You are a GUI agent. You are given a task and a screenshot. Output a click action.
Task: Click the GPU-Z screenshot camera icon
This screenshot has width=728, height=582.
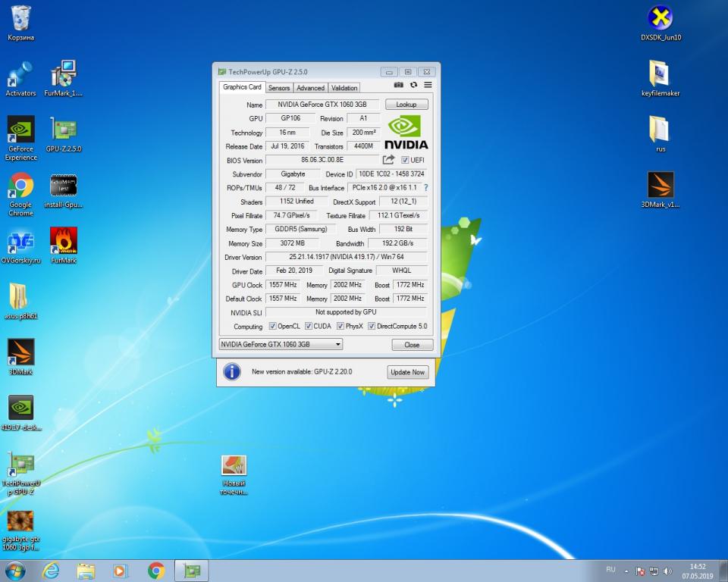tap(398, 85)
